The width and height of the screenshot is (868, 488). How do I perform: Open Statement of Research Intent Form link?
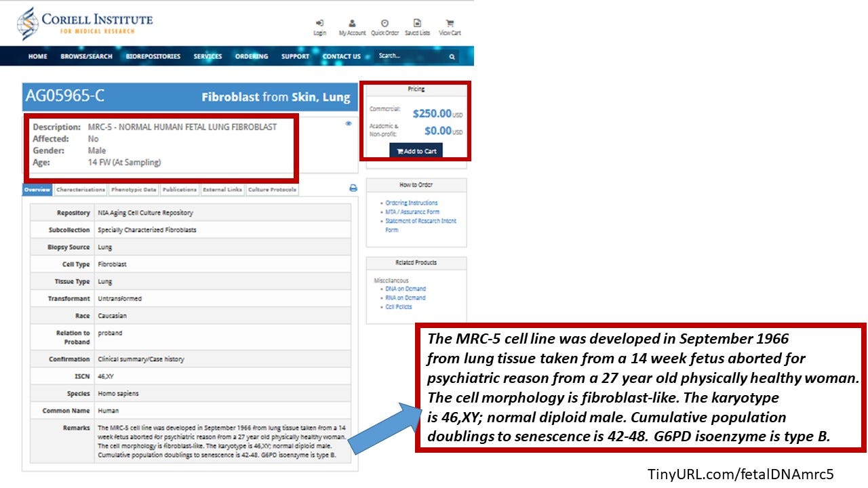(420, 226)
